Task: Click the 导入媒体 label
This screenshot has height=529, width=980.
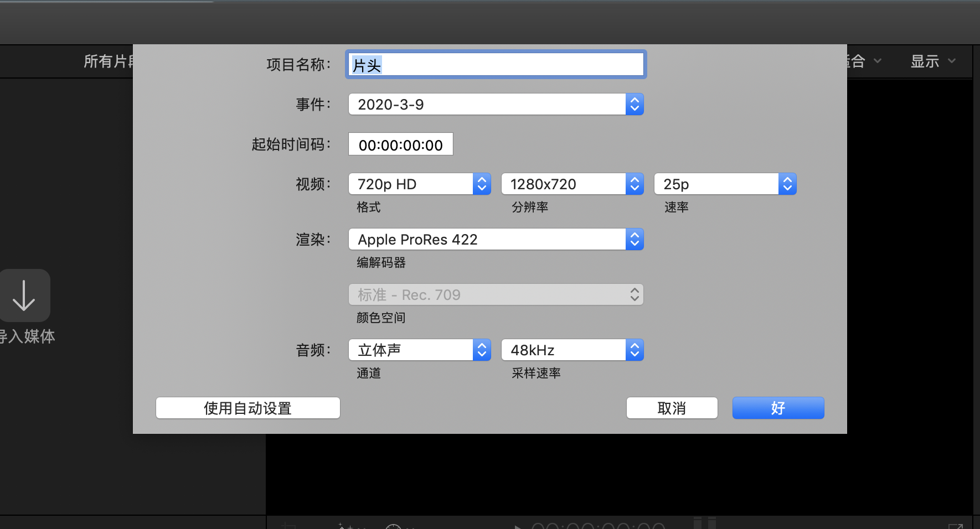Action: [x=28, y=336]
